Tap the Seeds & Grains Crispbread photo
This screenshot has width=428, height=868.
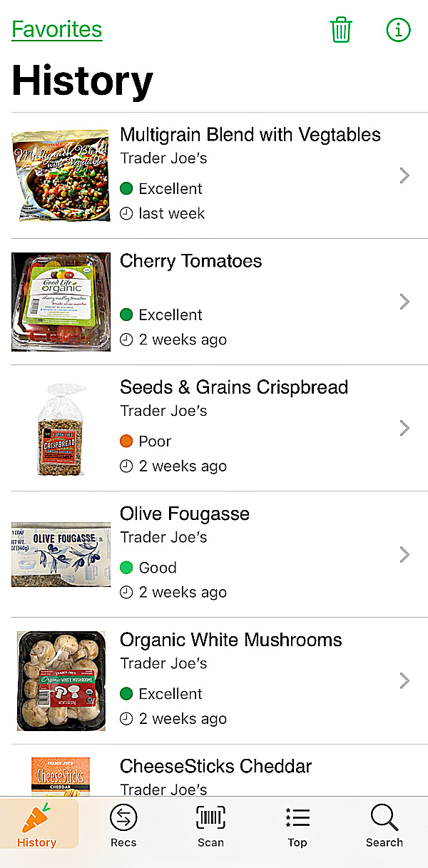[x=61, y=429]
